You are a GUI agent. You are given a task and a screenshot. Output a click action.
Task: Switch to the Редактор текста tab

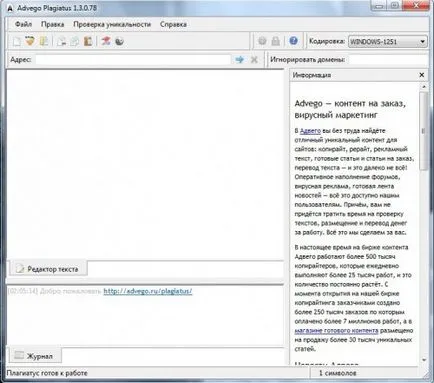point(48,269)
